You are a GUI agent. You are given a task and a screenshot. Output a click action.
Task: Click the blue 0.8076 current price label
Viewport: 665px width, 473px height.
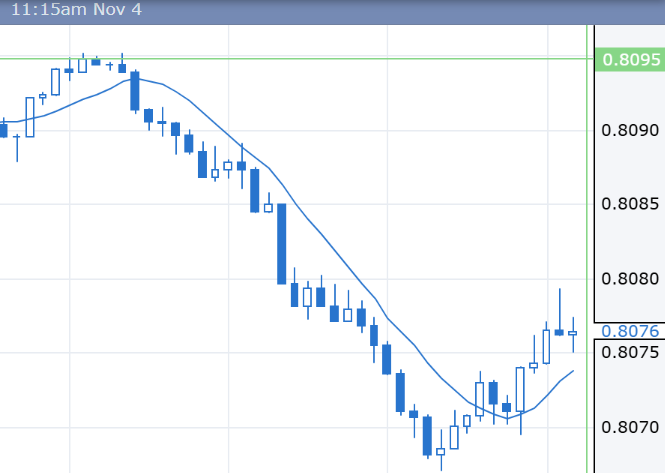[628, 330]
